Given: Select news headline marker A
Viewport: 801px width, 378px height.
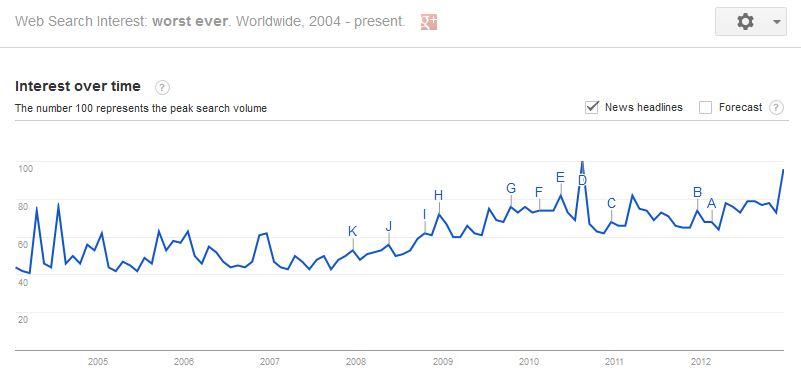Looking at the screenshot, I should 712,203.
